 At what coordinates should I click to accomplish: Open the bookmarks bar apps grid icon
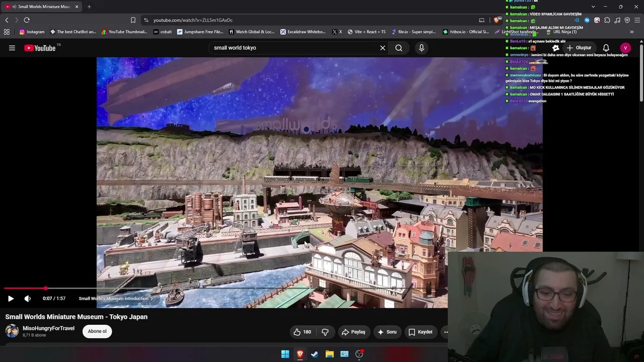tap(7, 32)
